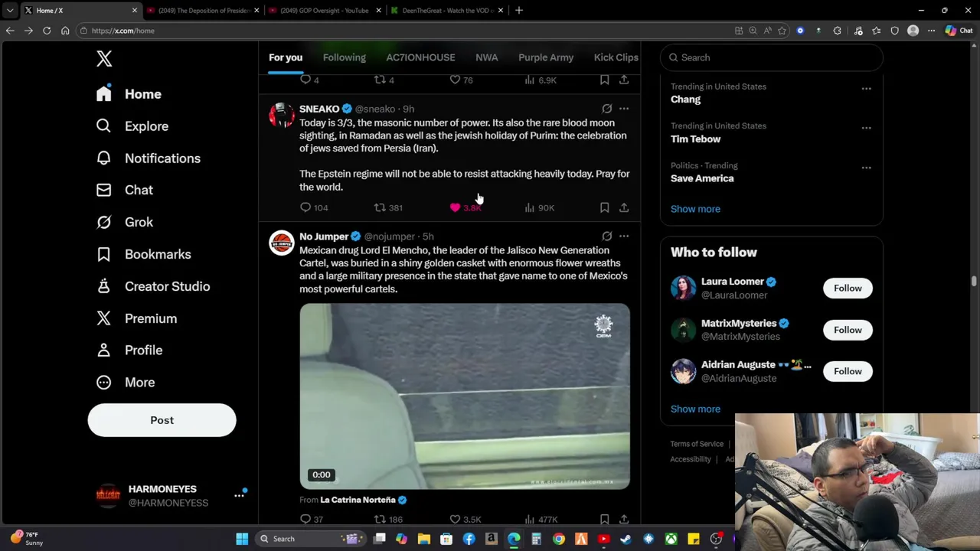Click the X logo in sidebar
The width and height of the screenshot is (980, 551).
click(104, 58)
